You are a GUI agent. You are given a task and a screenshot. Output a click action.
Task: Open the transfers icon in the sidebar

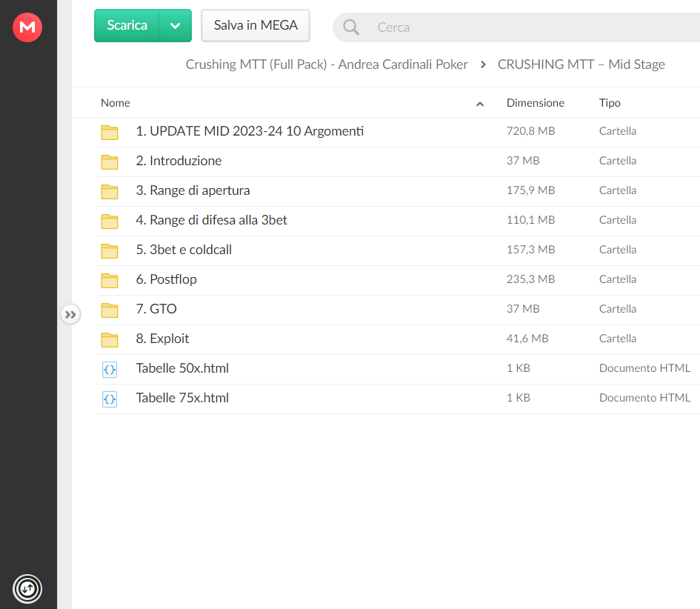tap(27, 589)
